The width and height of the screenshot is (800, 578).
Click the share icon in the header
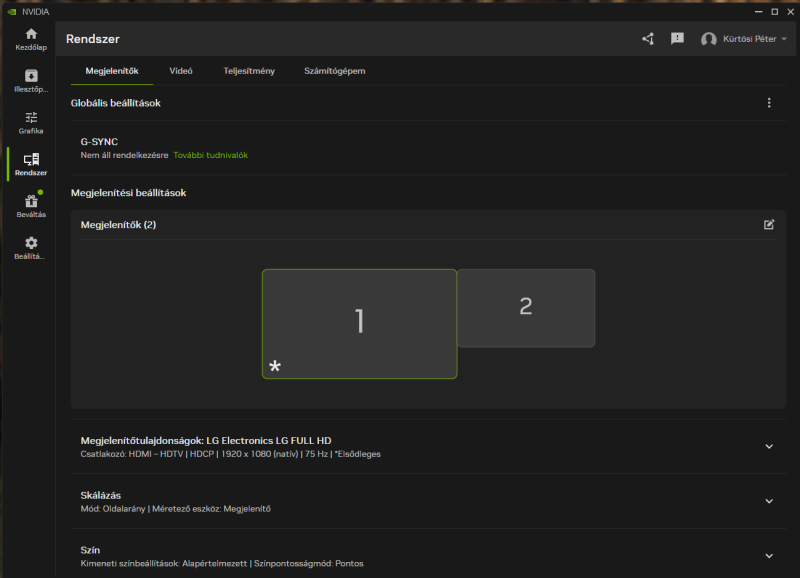[x=648, y=39]
